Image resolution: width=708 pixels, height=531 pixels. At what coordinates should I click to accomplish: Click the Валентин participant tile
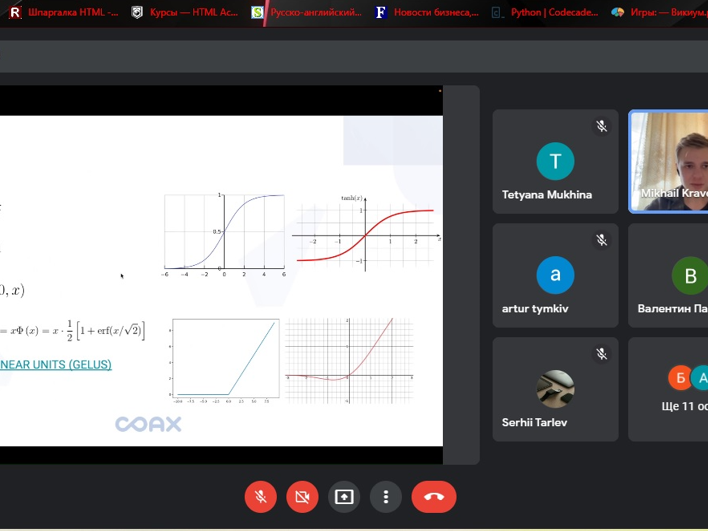(668, 276)
